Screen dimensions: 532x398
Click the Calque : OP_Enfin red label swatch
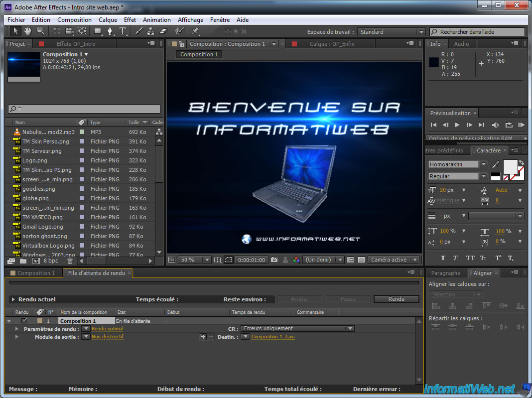[294, 44]
